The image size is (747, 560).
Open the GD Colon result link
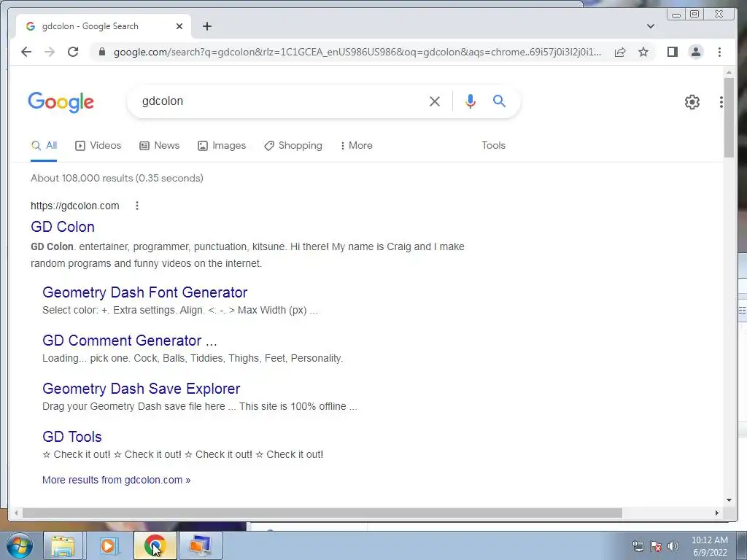tap(63, 227)
